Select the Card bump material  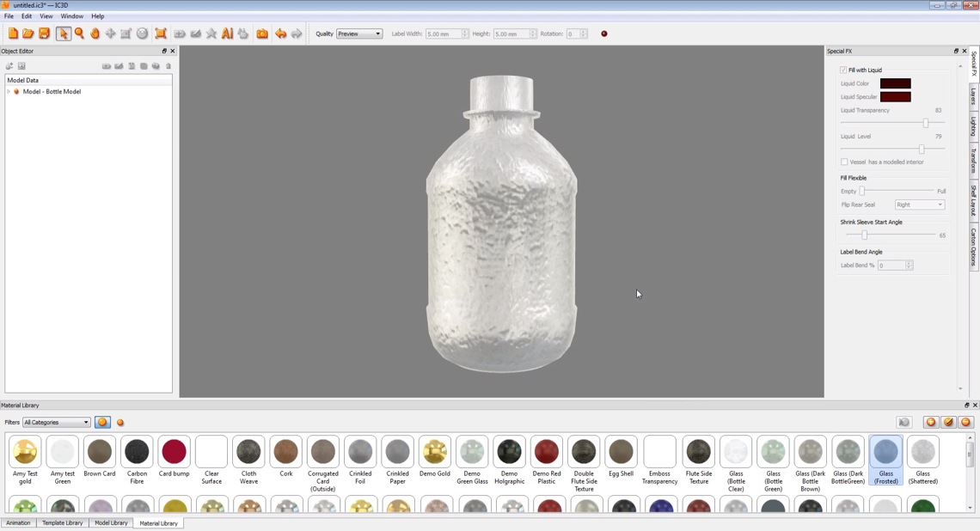click(174, 456)
